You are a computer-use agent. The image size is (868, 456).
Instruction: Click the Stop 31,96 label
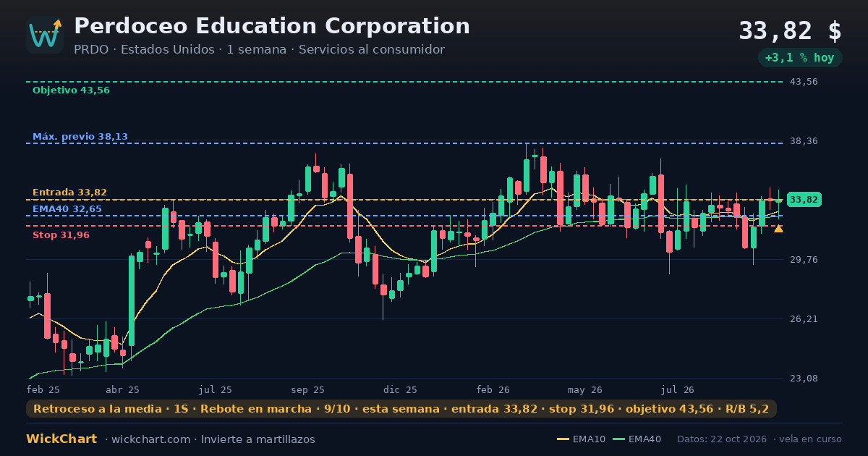pos(61,235)
